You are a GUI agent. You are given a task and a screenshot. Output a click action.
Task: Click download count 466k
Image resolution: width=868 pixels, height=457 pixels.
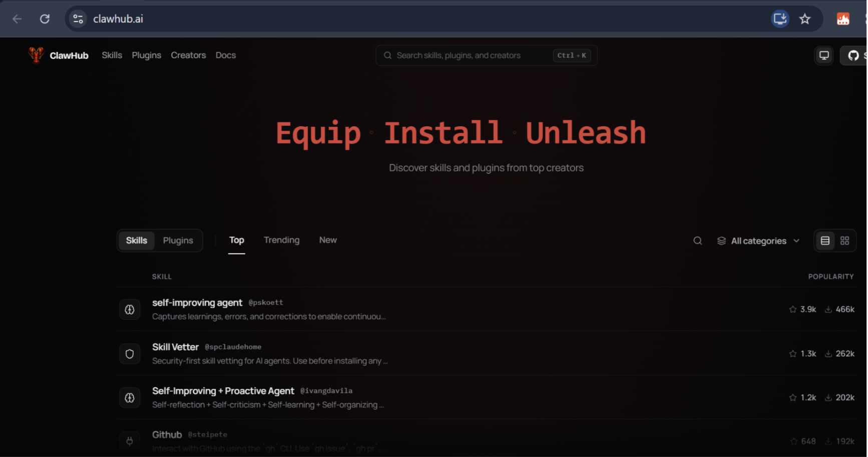coord(839,310)
